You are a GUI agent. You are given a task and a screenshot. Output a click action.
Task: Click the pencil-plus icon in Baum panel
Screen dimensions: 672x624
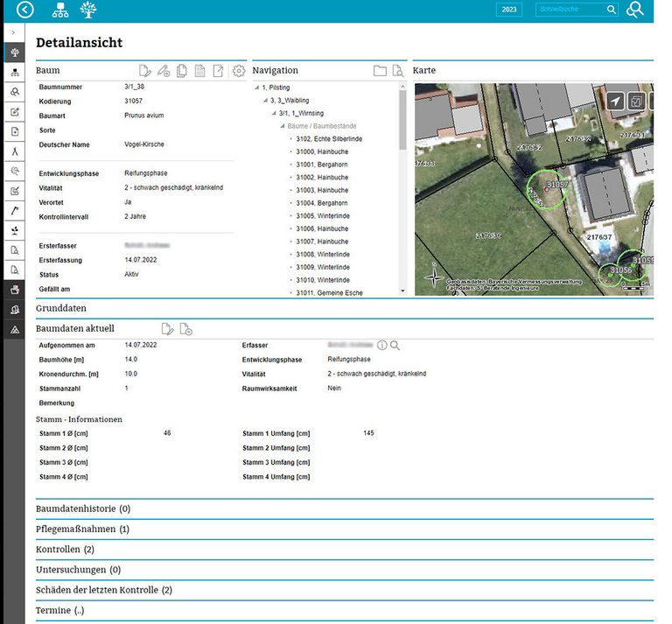coord(164,70)
